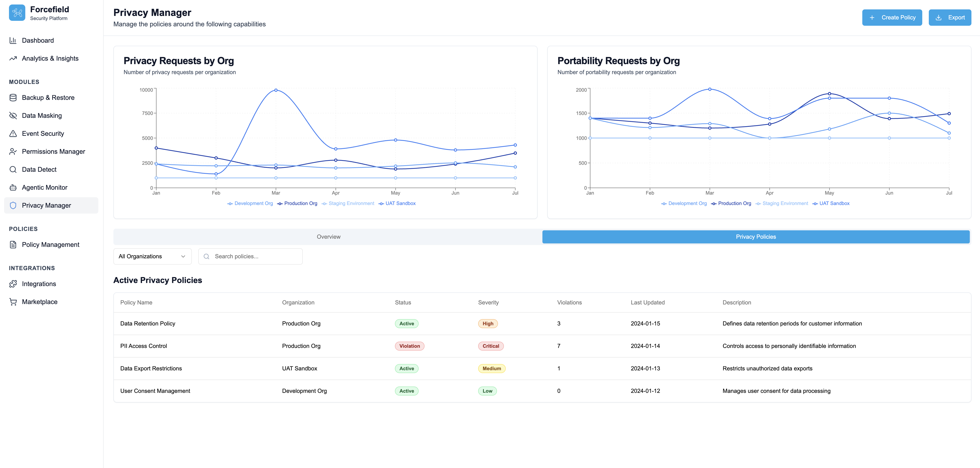This screenshot has width=980, height=468.
Task: Open the All Organizations dropdown
Action: point(152,256)
